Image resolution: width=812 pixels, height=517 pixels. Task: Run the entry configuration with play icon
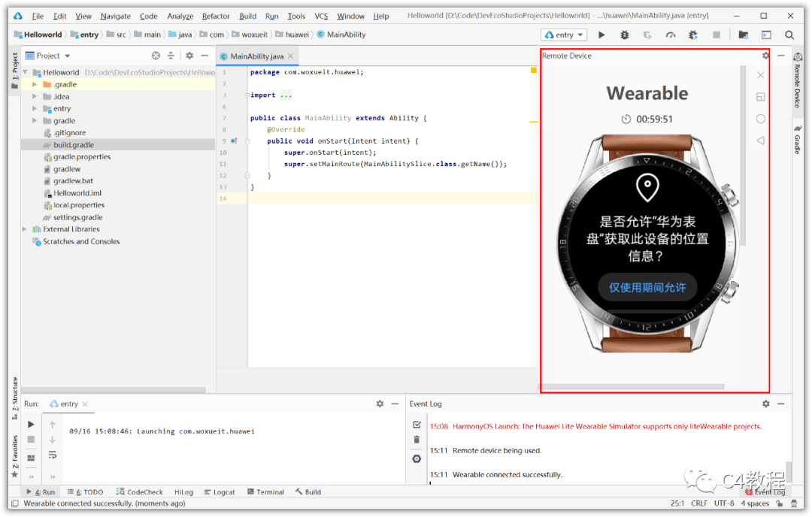[x=601, y=35]
